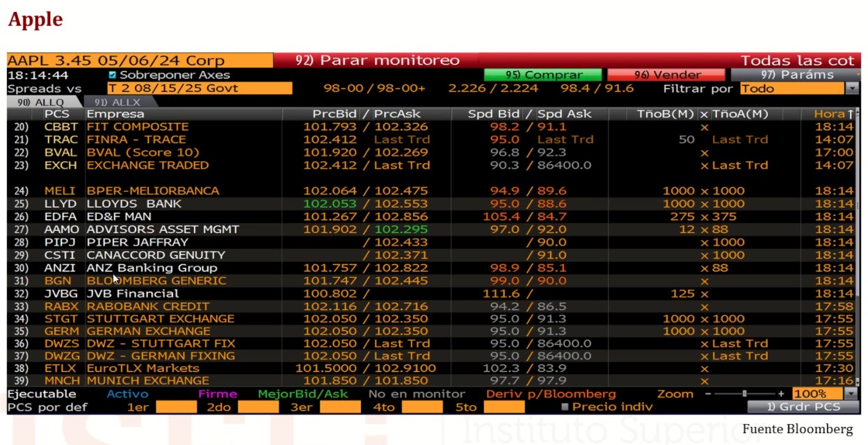This screenshot has height=445, width=868.
Task: Click the Hora column sort arrow
Action: [x=850, y=114]
